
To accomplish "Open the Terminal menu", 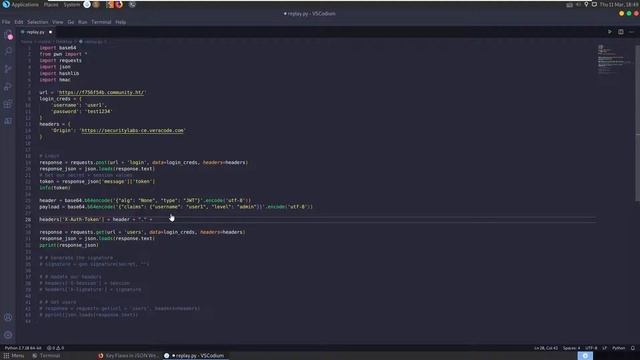I will pos(101,22).
